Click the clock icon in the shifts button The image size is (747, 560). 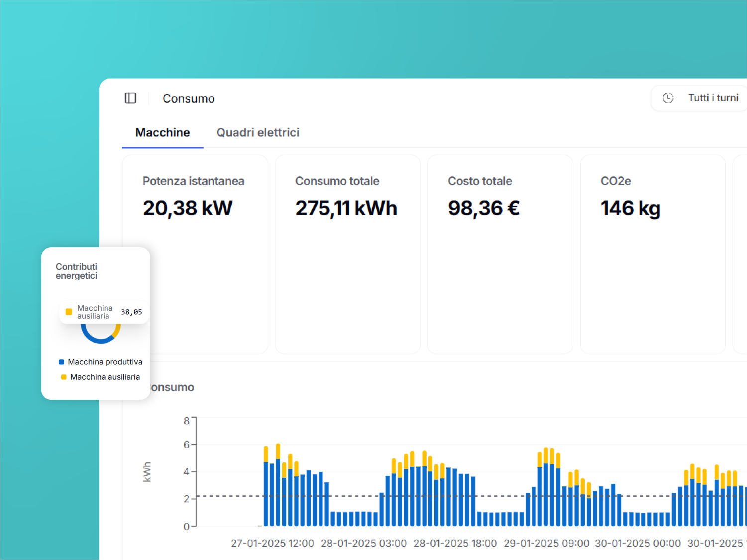click(x=668, y=98)
